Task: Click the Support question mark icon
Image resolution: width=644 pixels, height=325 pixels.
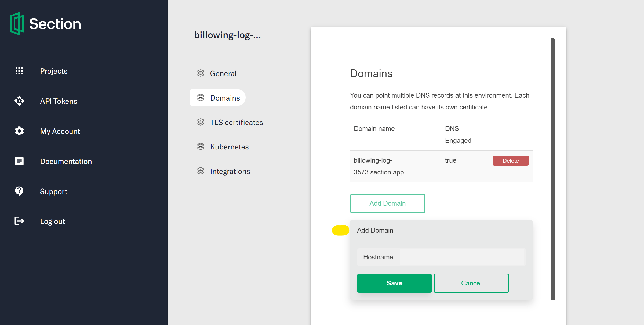Action: (x=19, y=191)
